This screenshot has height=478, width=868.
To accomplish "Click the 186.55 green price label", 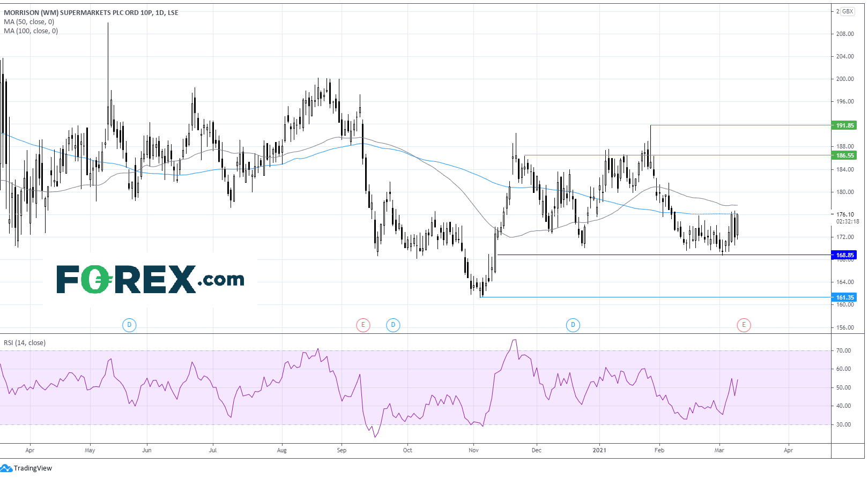I will pos(844,155).
